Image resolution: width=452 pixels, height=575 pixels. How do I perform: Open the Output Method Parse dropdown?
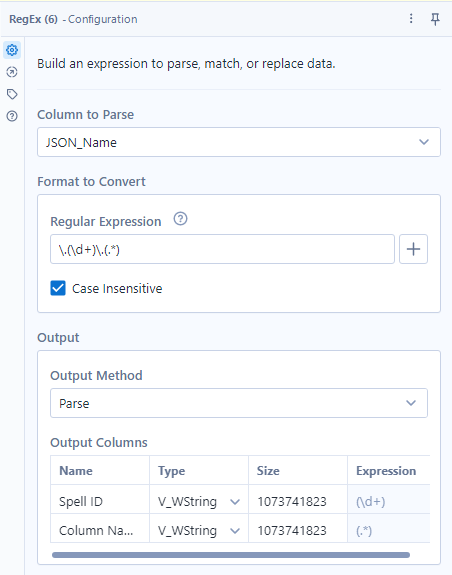pos(239,403)
